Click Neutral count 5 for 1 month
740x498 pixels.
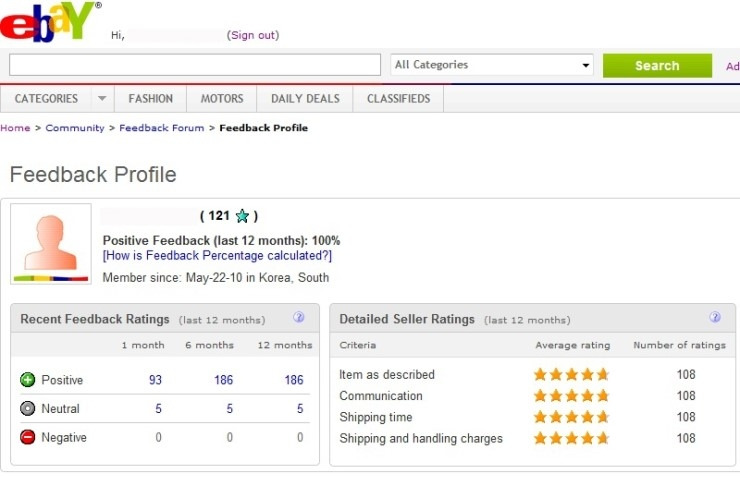tap(159, 409)
